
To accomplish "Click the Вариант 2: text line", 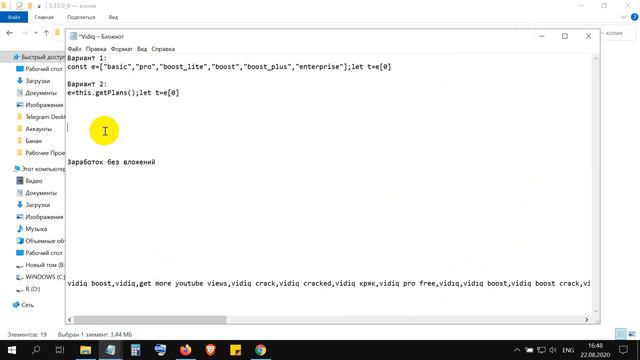I will coord(87,84).
